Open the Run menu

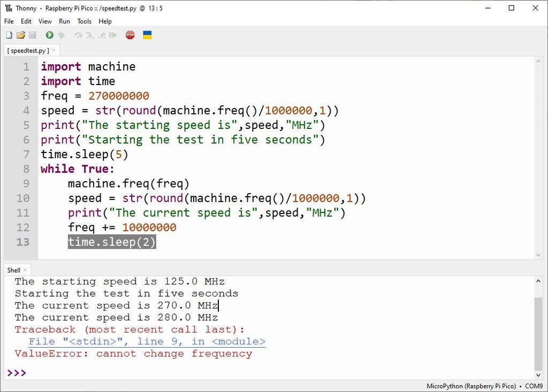[64, 21]
